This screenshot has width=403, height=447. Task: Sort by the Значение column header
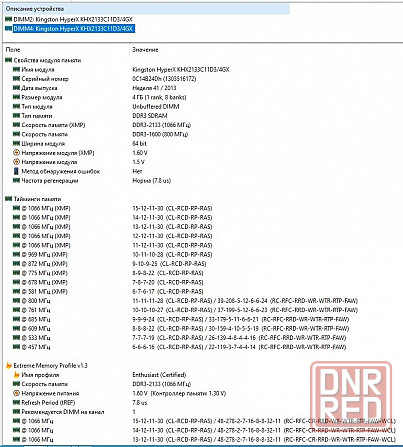pos(145,50)
